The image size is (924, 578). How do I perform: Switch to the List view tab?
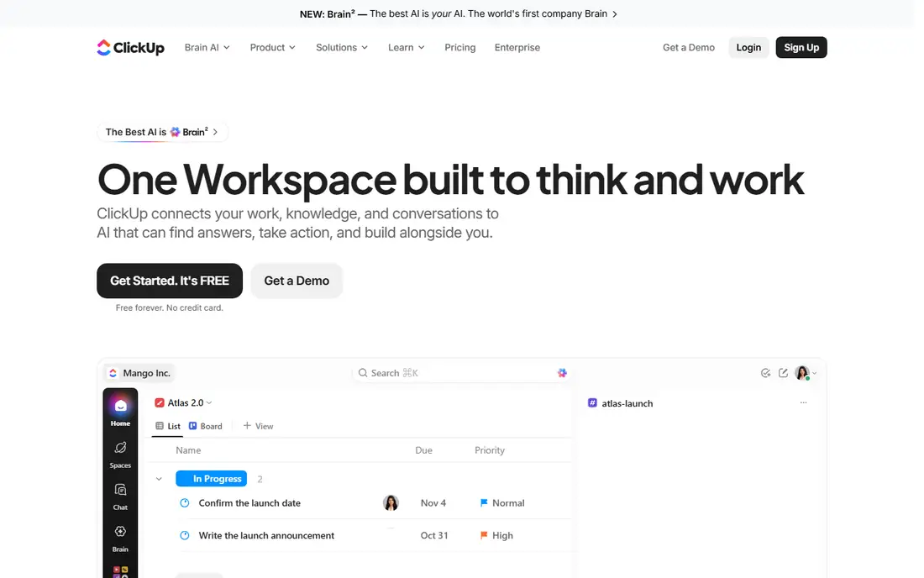coord(168,426)
